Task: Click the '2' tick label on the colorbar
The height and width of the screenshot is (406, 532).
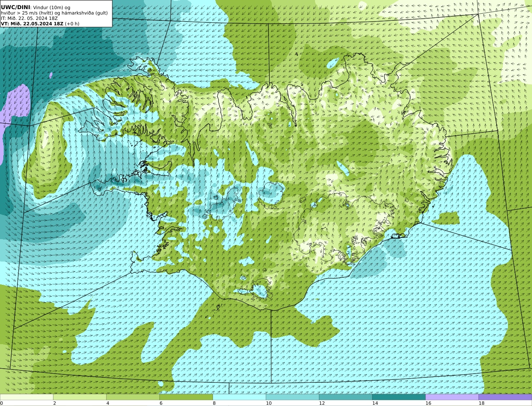Action: (54, 403)
